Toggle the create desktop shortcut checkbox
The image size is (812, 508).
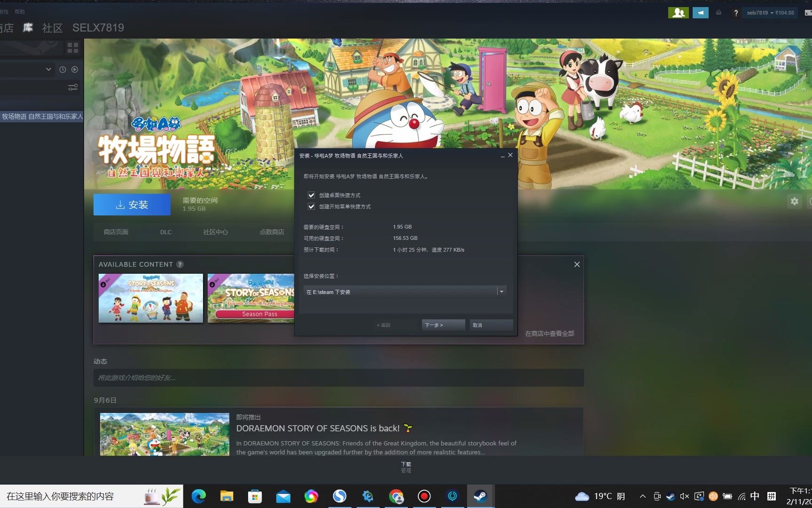click(x=311, y=195)
